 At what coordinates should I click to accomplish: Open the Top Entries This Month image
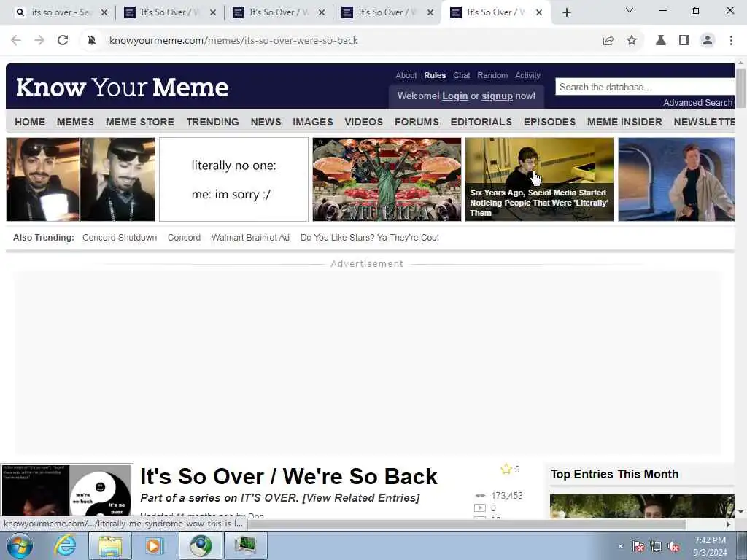(x=642, y=506)
